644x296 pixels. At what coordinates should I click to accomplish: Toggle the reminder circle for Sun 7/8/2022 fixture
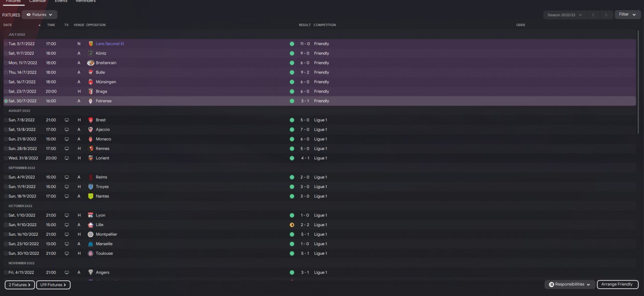point(6,120)
